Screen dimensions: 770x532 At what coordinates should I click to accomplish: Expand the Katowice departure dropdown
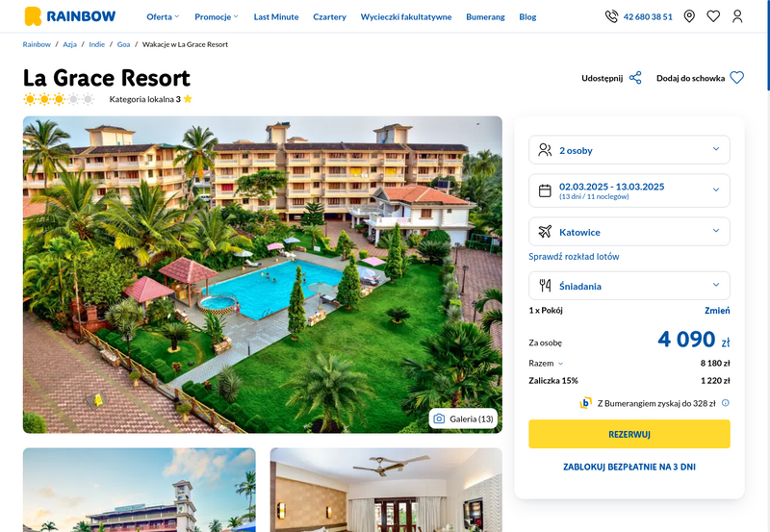(629, 232)
